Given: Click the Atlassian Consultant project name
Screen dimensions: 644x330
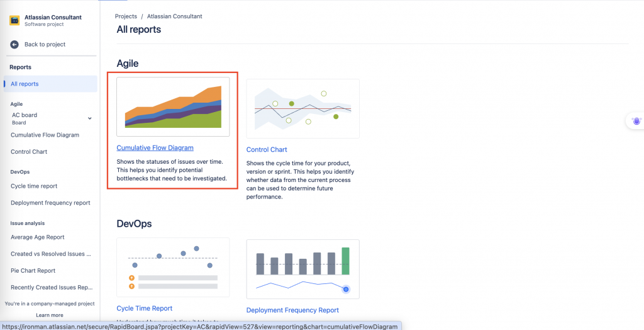Looking at the screenshot, I should click(53, 17).
